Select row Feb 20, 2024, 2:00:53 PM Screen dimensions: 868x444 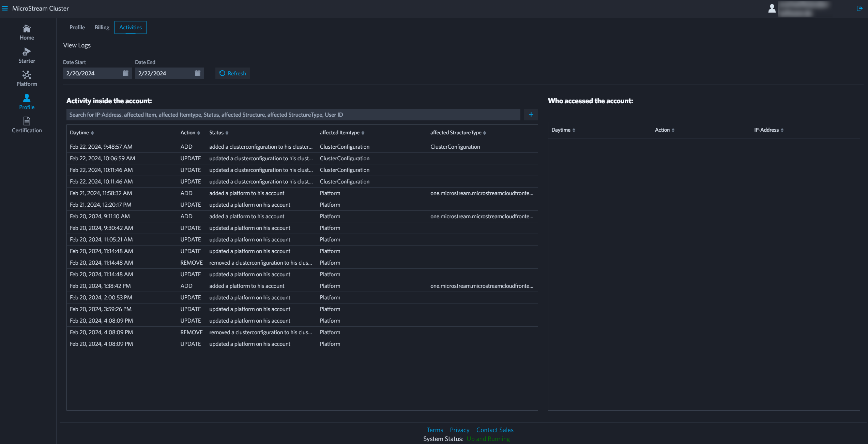302,297
